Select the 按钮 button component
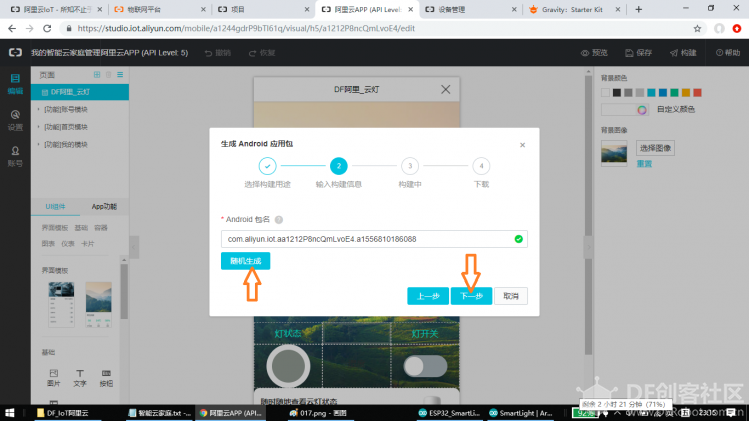 (x=106, y=378)
